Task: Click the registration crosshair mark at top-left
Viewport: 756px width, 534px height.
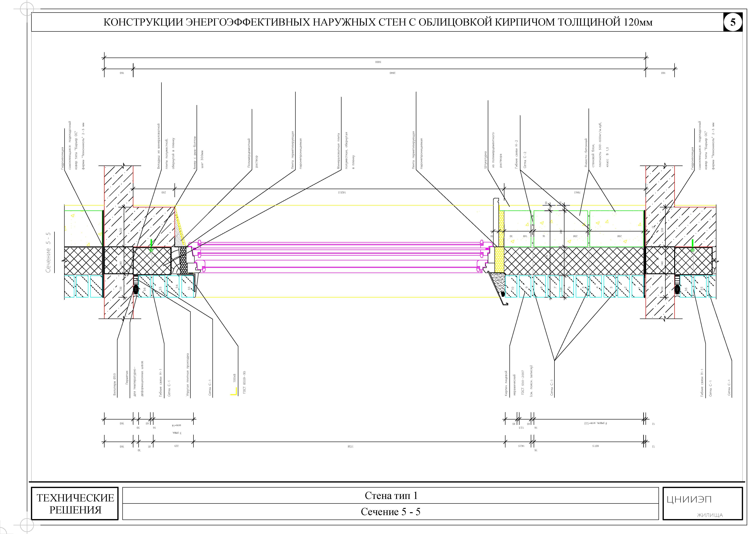Action: (x=27, y=9)
